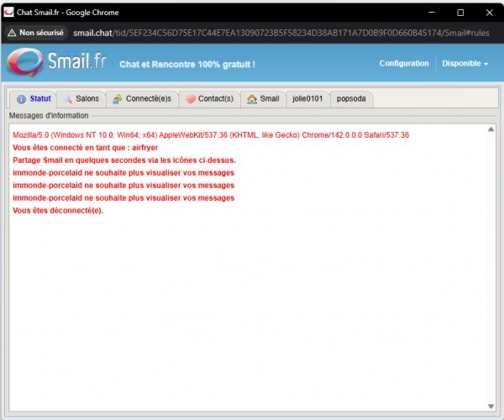Click the 'Vous êtes déconnecté(e).' message

pyautogui.click(x=58, y=210)
